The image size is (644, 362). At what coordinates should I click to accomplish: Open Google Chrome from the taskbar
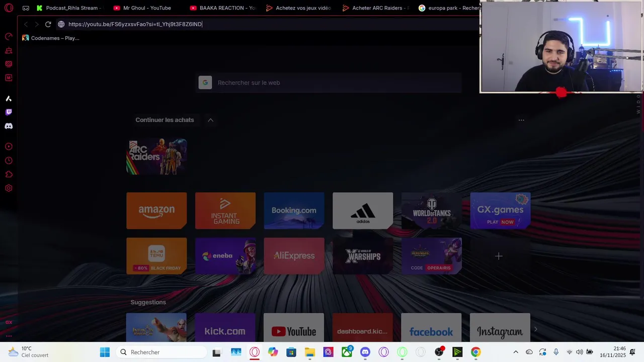(x=475, y=352)
